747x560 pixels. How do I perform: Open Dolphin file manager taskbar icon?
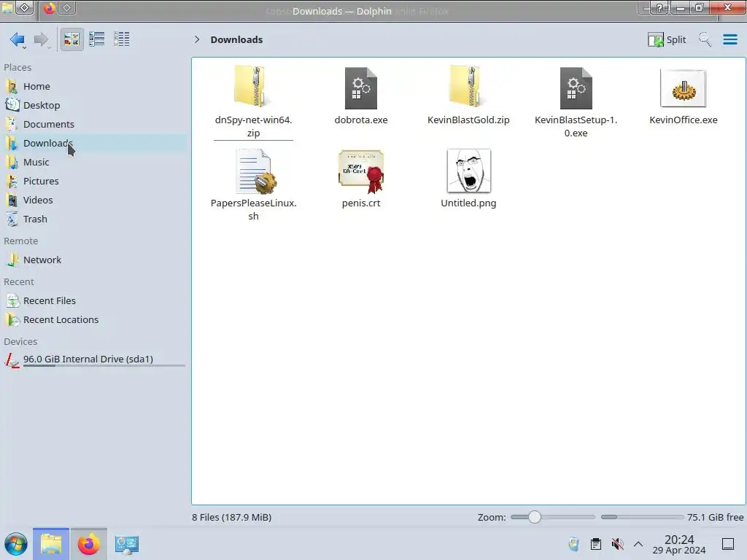(x=51, y=544)
